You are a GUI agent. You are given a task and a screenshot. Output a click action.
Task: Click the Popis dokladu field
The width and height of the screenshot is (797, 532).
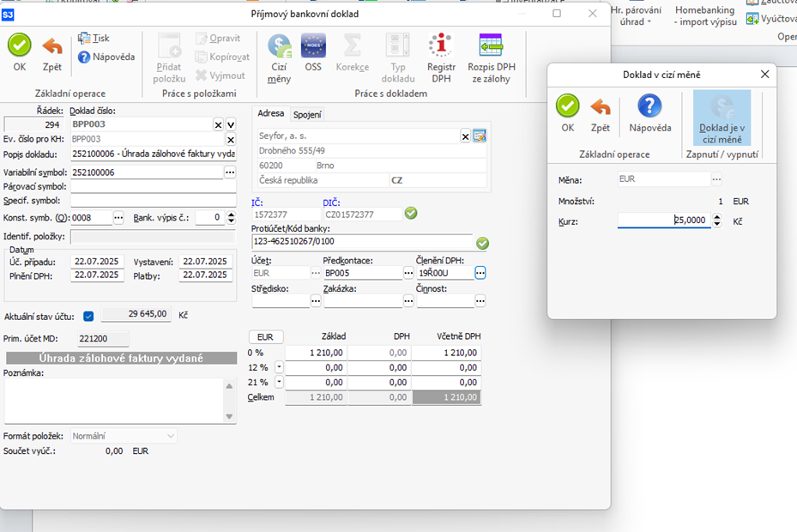[153, 154]
